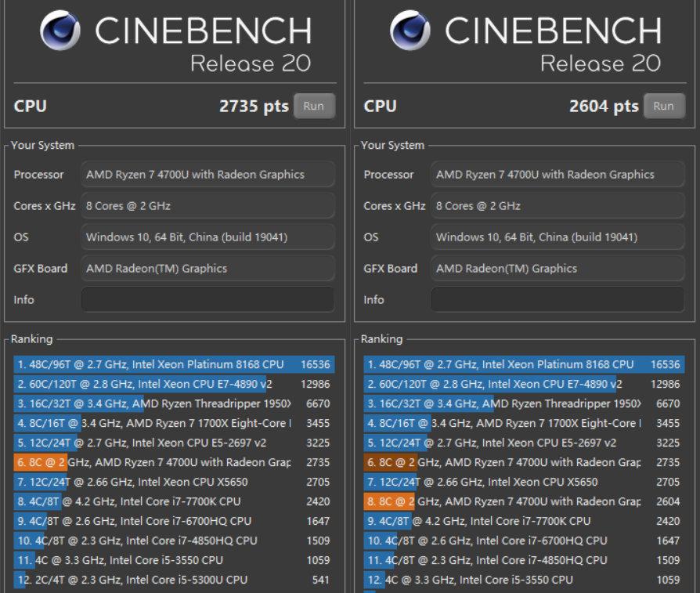Click the Cores x GHz field, 2604 pts window
This screenshot has width=700, height=593.
tap(558, 205)
